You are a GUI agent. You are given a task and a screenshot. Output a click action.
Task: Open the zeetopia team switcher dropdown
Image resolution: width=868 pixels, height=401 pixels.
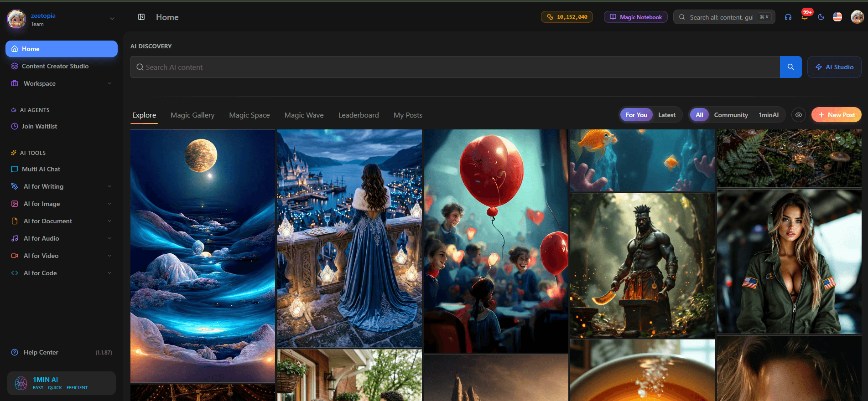click(x=112, y=19)
